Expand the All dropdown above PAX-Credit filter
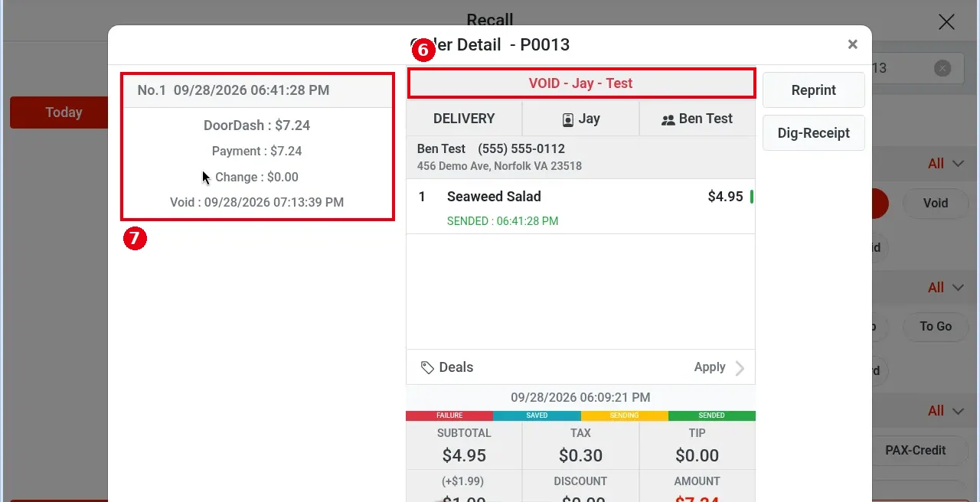980x502 pixels. tap(946, 411)
